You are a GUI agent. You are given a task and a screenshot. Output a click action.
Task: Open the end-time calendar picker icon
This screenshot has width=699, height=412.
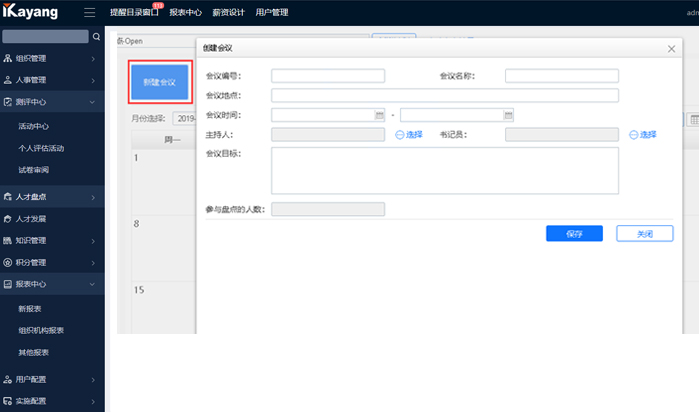point(508,115)
